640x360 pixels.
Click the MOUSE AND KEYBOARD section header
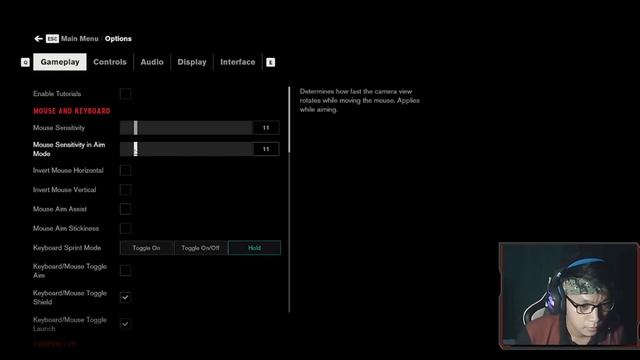point(72,111)
